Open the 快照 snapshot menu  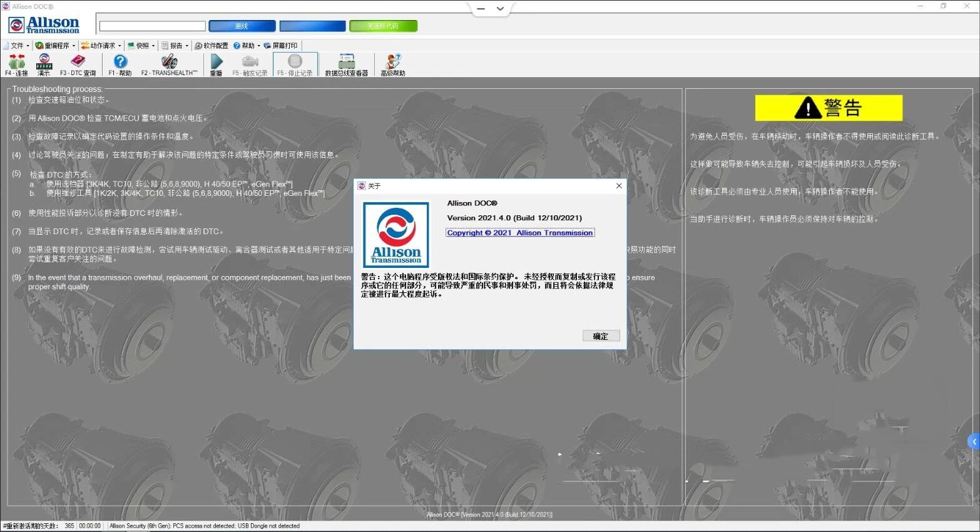click(141, 46)
